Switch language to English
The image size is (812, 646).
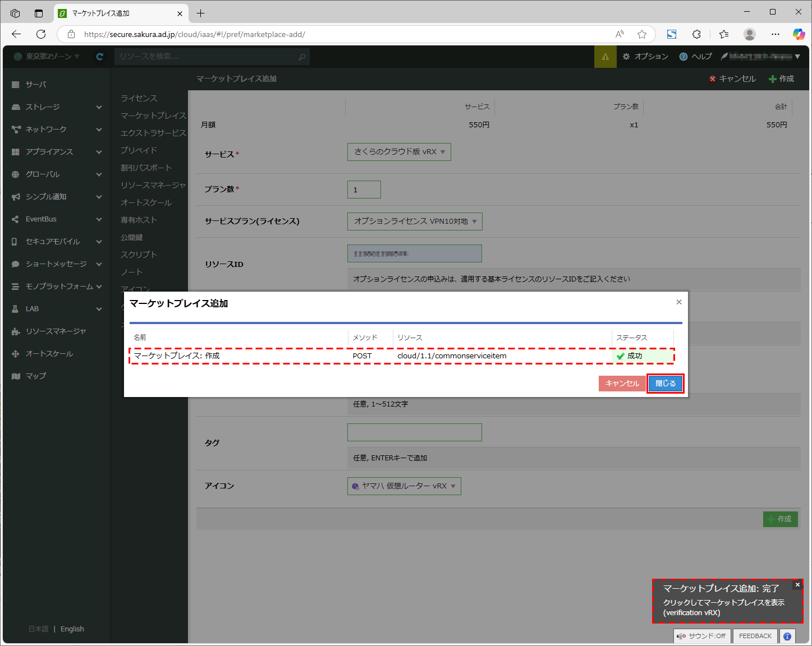pos(72,629)
